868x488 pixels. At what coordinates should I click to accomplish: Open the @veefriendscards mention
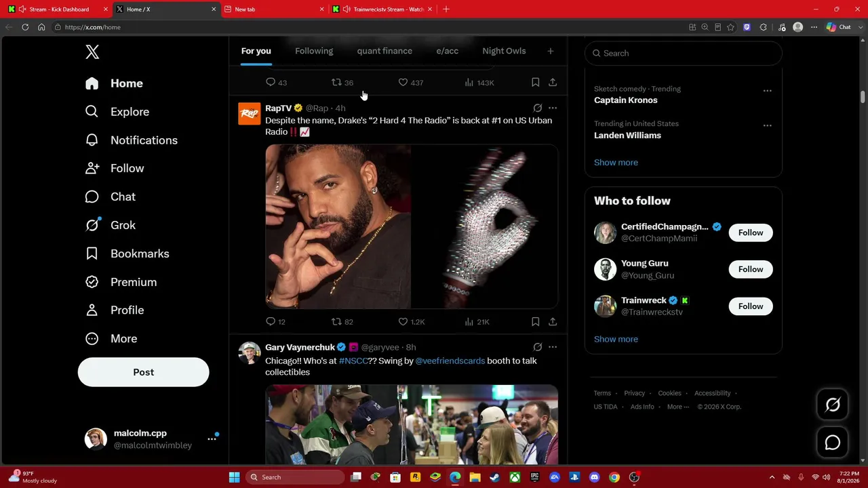[450, 361]
